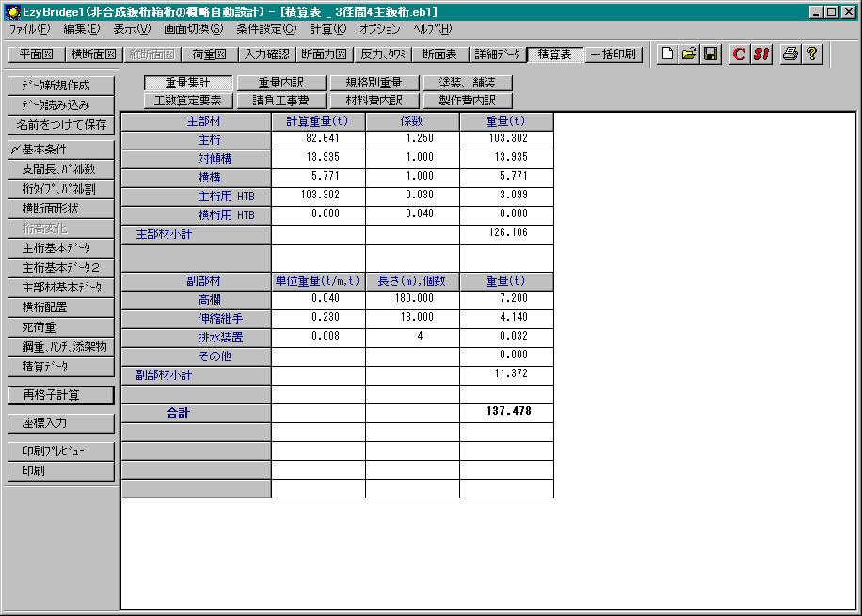
Task: Open the 鋼重、ハンチ、添架物 settings
Action: tap(61, 347)
